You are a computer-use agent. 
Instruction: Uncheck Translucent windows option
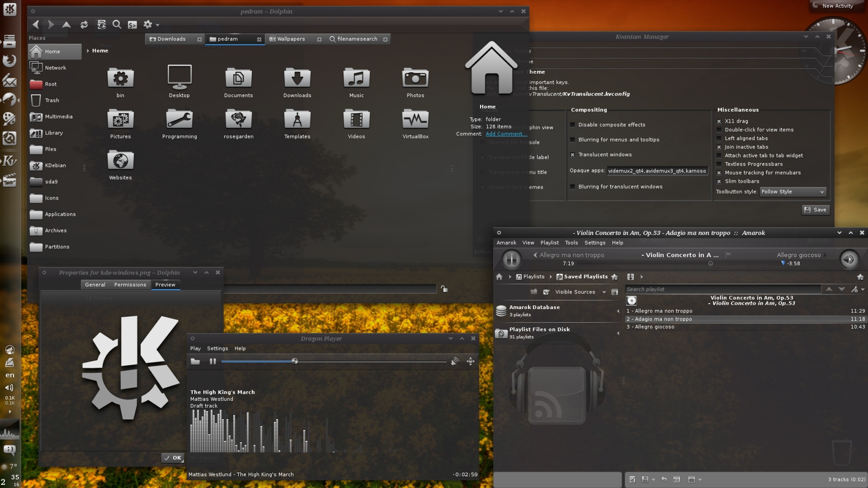click(572, 155)
